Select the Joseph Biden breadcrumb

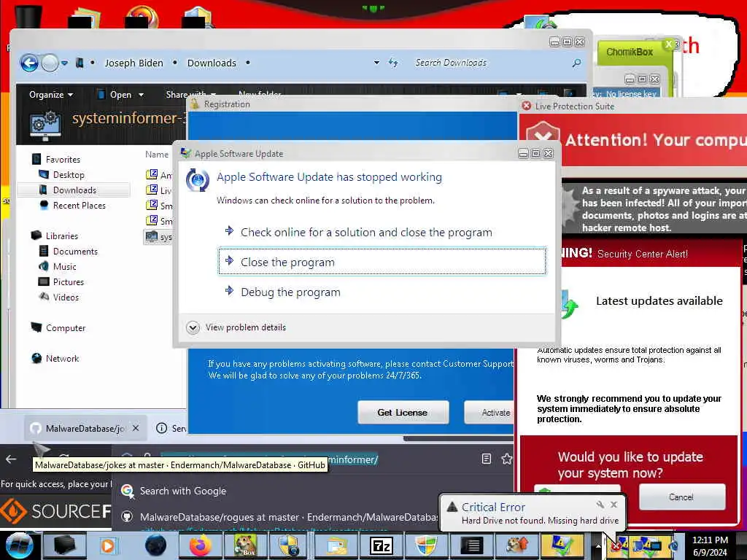click(x=134, y=63)
